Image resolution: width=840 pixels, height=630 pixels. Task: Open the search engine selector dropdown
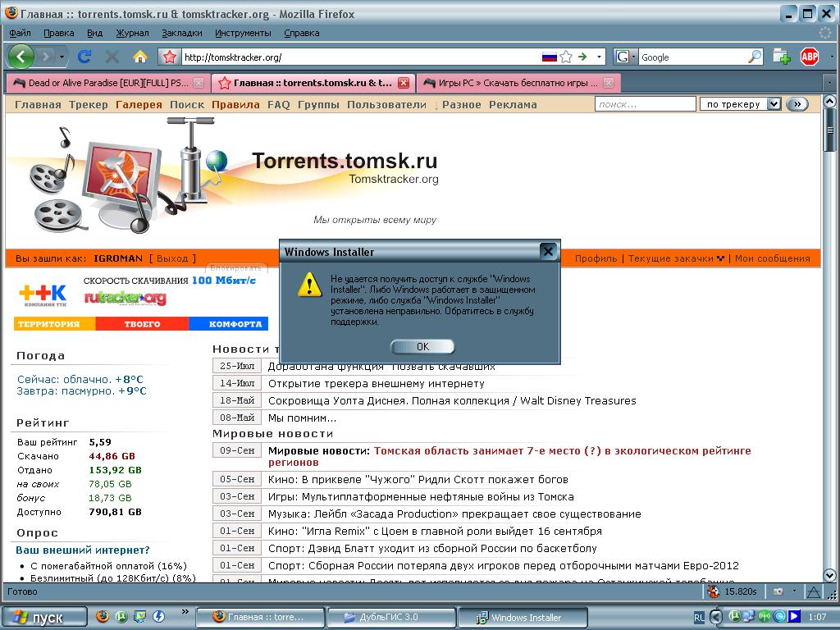pyautogui.click(x=625, y=57)
